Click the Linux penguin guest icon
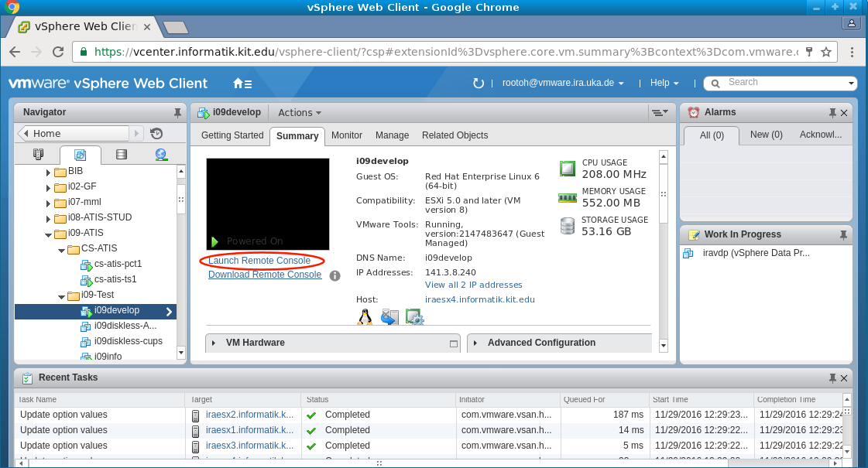This screenshot has width=868, height=468. tap(365, 317)
